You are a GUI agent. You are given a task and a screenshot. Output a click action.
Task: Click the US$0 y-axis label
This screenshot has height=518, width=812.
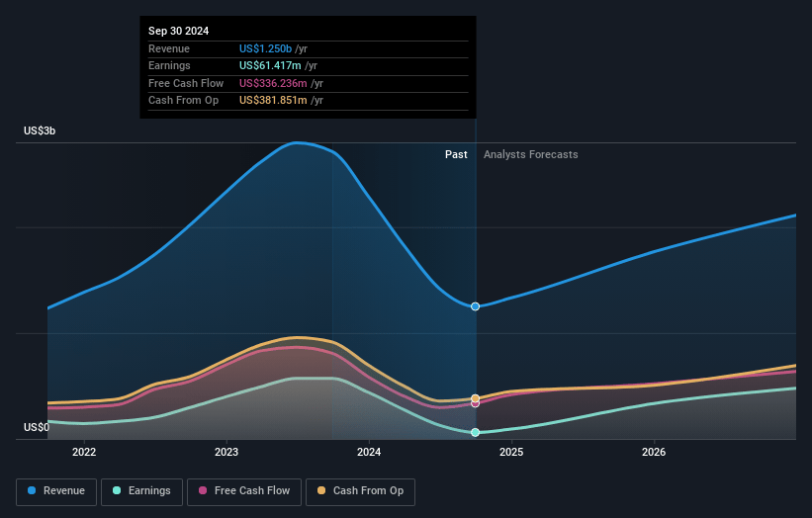[x=37, y=427]
